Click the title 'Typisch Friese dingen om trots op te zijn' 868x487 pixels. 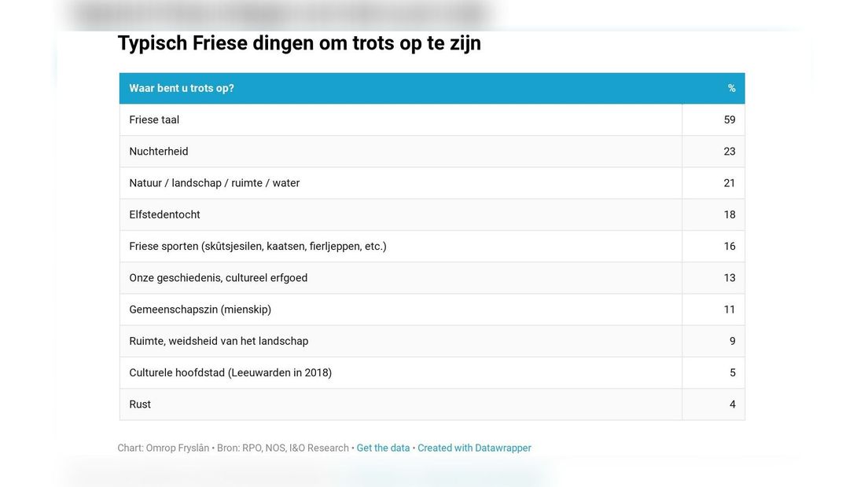pos(300,43)
